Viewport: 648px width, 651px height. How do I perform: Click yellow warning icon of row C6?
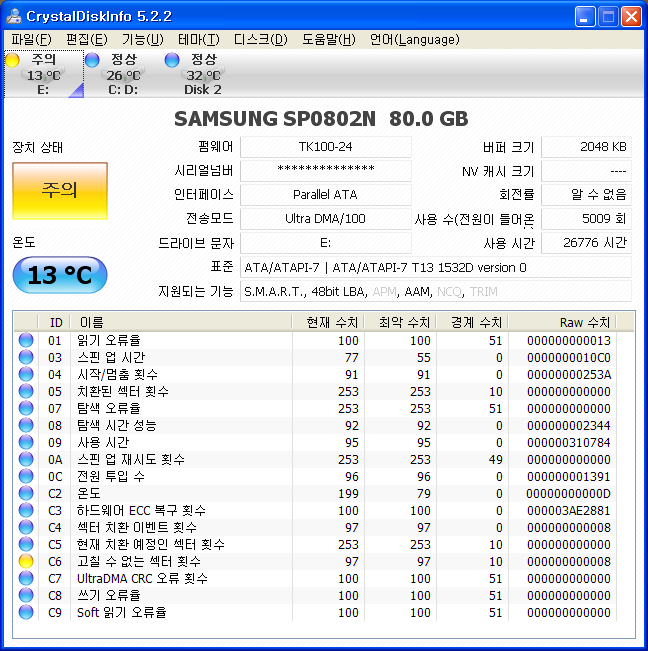click(x=26, y=562)
